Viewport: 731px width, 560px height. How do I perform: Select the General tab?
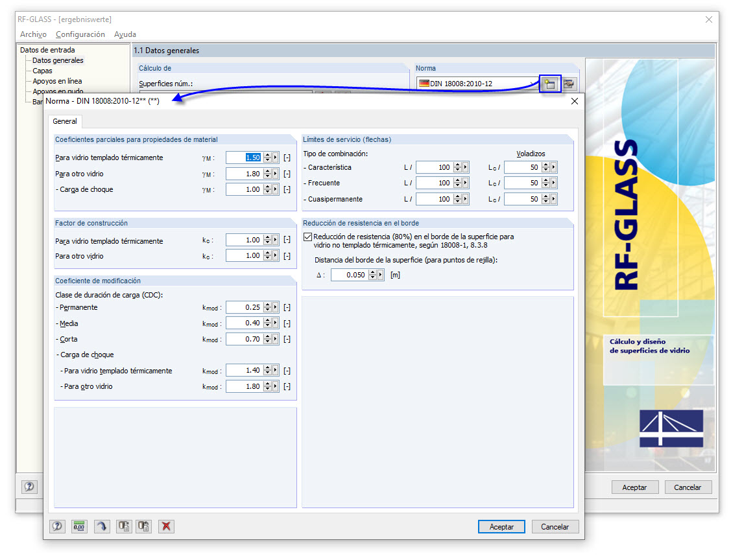[65, 121]
